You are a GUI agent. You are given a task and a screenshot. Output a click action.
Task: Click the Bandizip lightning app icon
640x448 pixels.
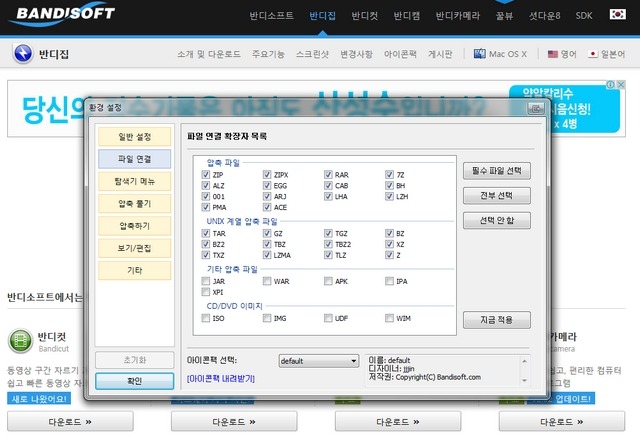(x=23, y=53)
